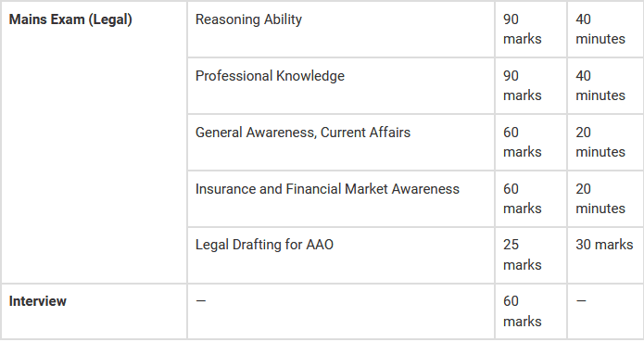Click 20 minutes beside General Awareness
Image resolution: width=644 pixels, height=342 pixels.
tap(600, 142)
